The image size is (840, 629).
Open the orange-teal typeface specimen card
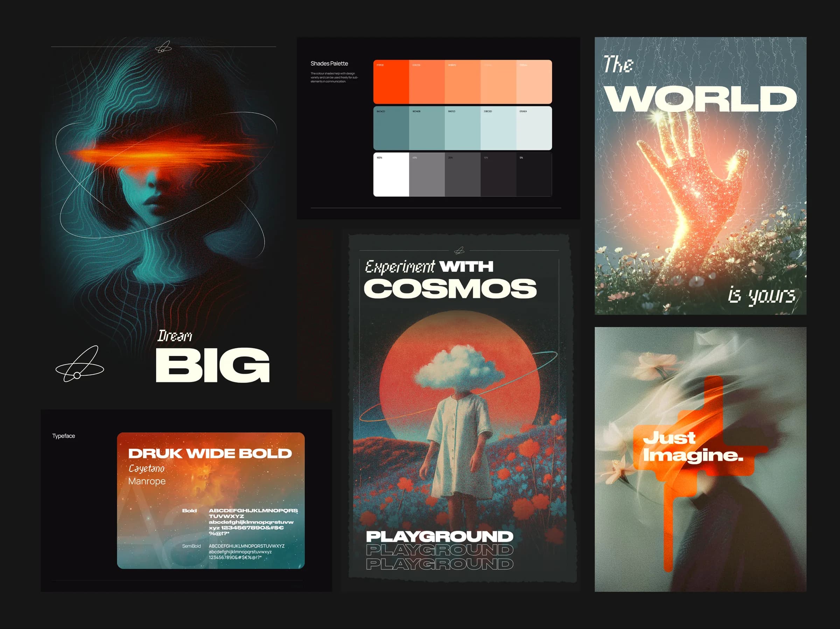[x=211, y=500]
